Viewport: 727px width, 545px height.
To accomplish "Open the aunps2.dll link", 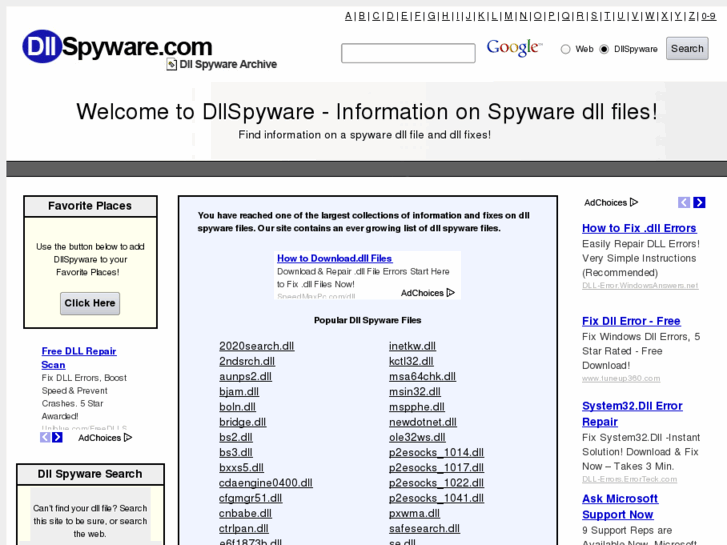I will 245,377.
